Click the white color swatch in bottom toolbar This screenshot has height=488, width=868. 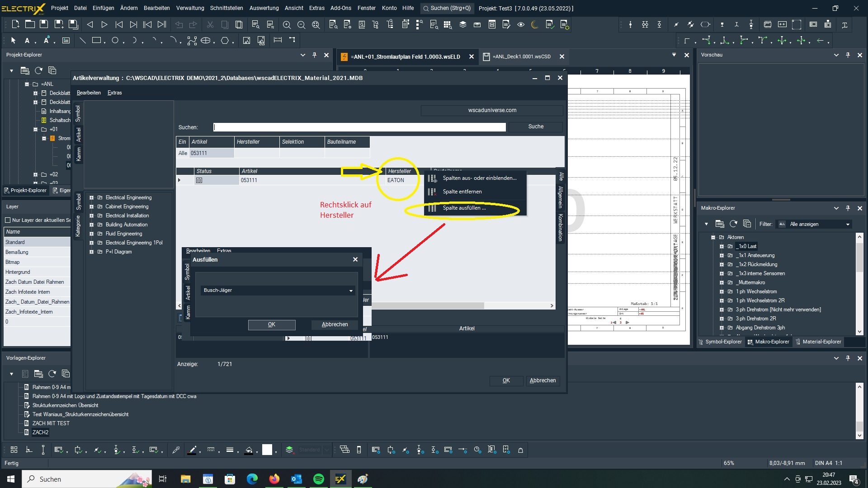click(267, 450)
